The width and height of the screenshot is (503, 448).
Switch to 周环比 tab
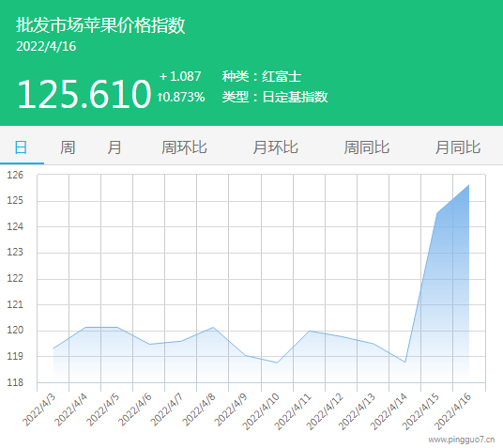[184, 147]
